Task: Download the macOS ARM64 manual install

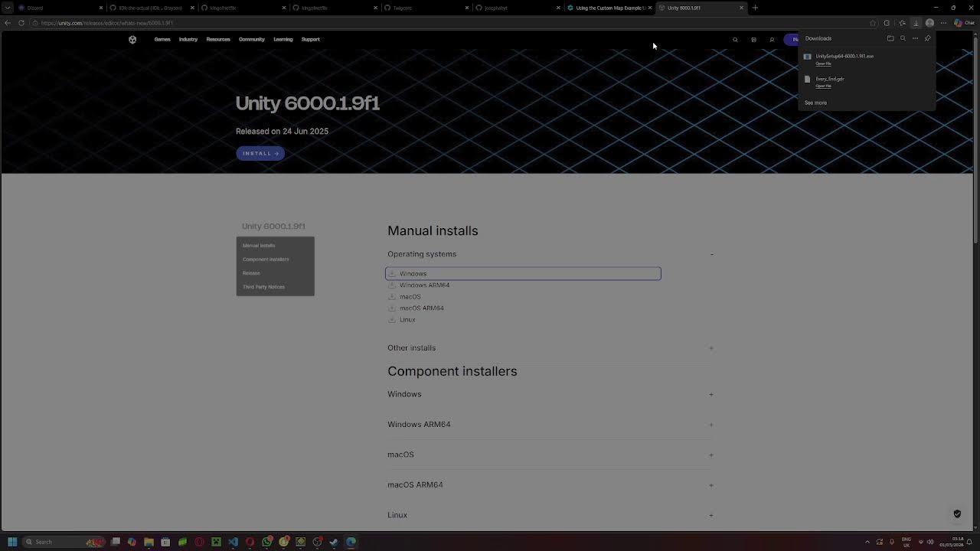Action: click(416, 308)
